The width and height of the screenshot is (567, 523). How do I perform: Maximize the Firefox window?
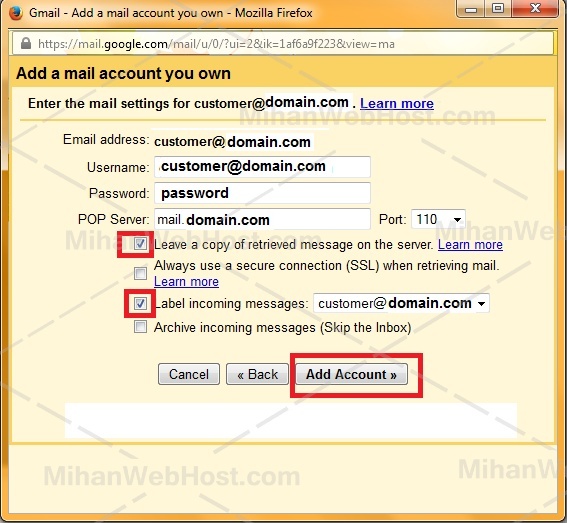[498, 9]
